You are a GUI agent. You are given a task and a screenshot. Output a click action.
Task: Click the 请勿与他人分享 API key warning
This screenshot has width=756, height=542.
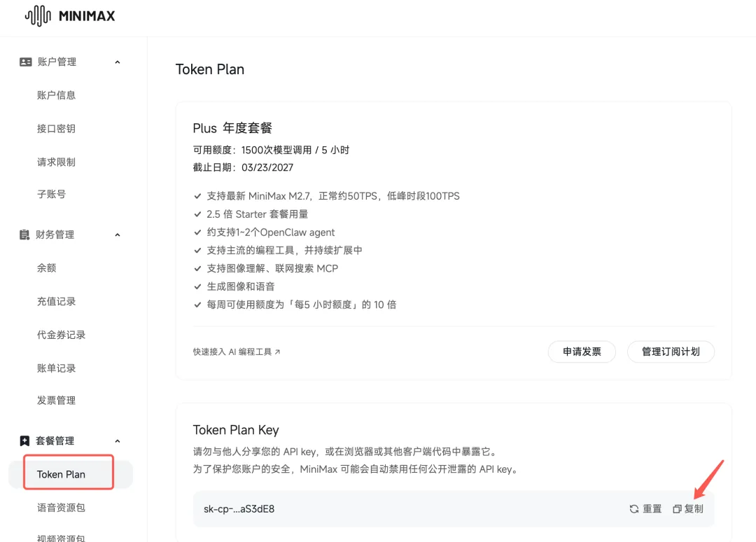pos(345,452)
